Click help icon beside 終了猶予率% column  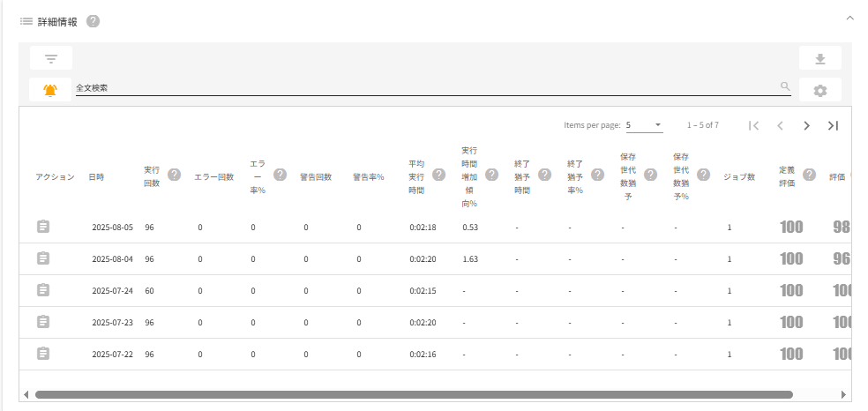[x=597, y=175]
